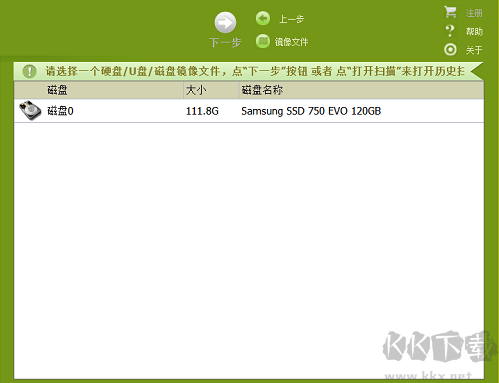Open 关于 link
499x383 pixels.
tap(474, 50)
